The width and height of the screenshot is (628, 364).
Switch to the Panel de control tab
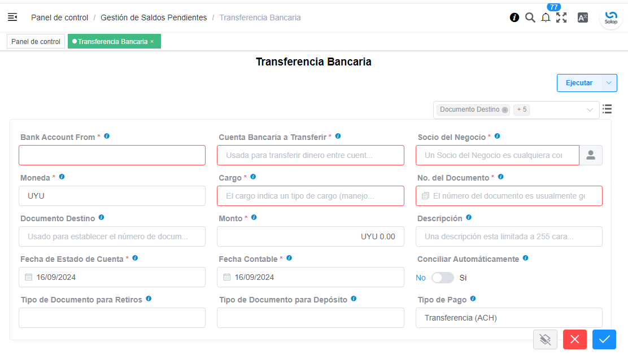click(x=36, y=42)
